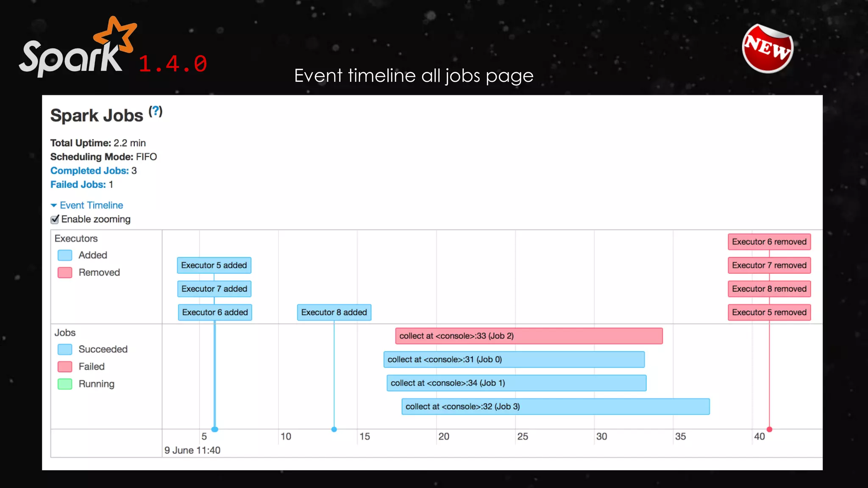
Task: Select the Executor 8 added event
Action: [x=334, y=313]
